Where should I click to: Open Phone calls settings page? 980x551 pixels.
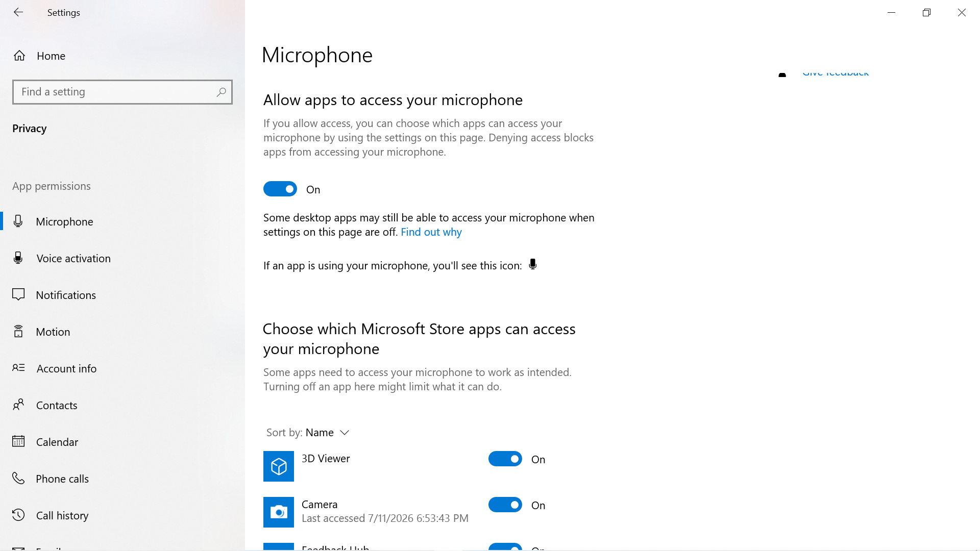tap(122, 479)
